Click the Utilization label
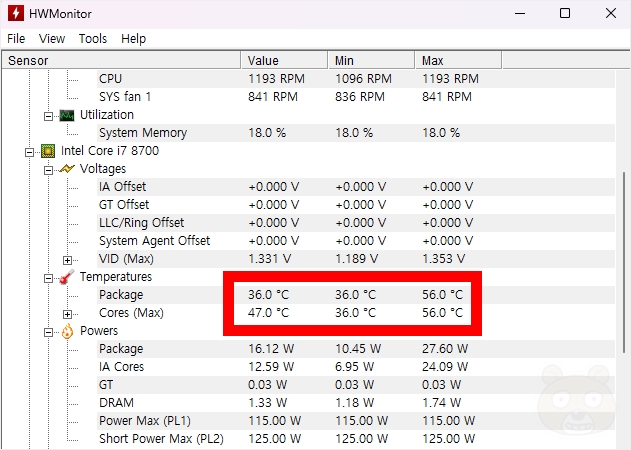Screen dimensions: 631x450 click(107, 115)
